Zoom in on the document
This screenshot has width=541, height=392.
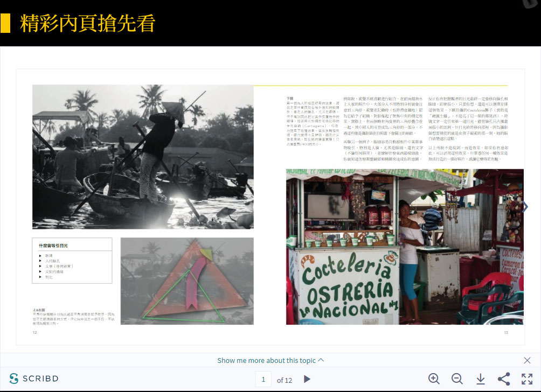pyautogui.click(x=434, y=379)
